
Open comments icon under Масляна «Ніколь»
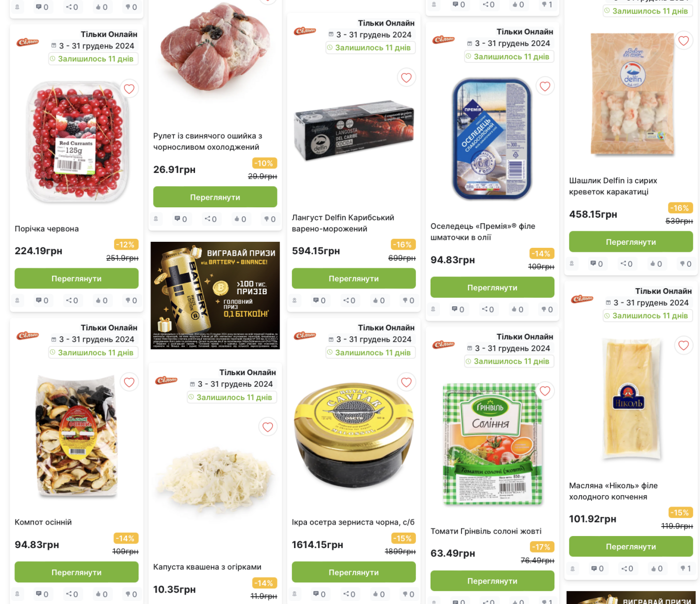[x=597, y=569]
